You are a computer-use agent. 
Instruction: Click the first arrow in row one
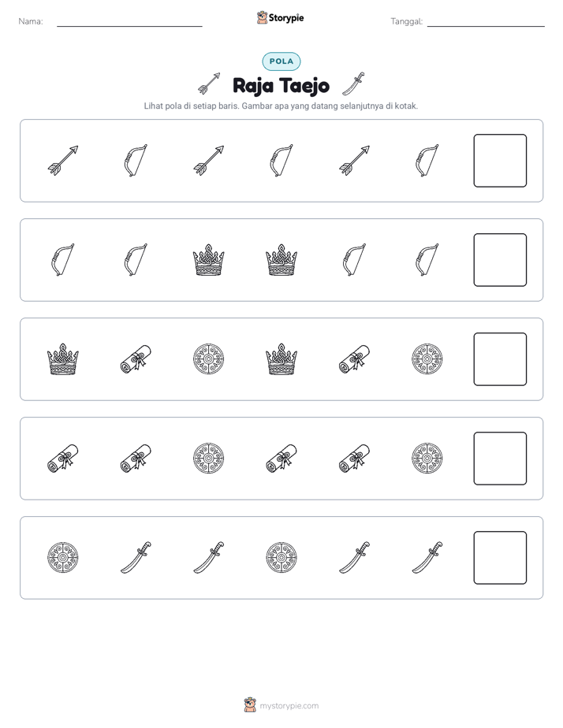(63, 161)
